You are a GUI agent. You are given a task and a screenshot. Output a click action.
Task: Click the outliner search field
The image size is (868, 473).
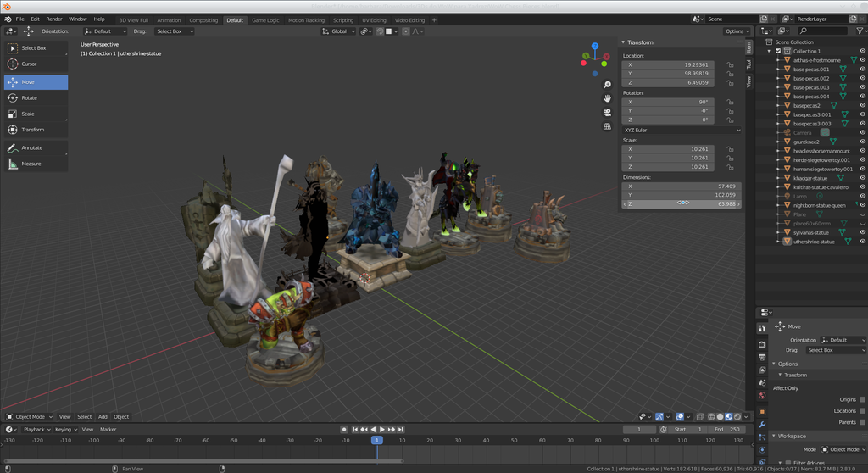click(824, 31)
